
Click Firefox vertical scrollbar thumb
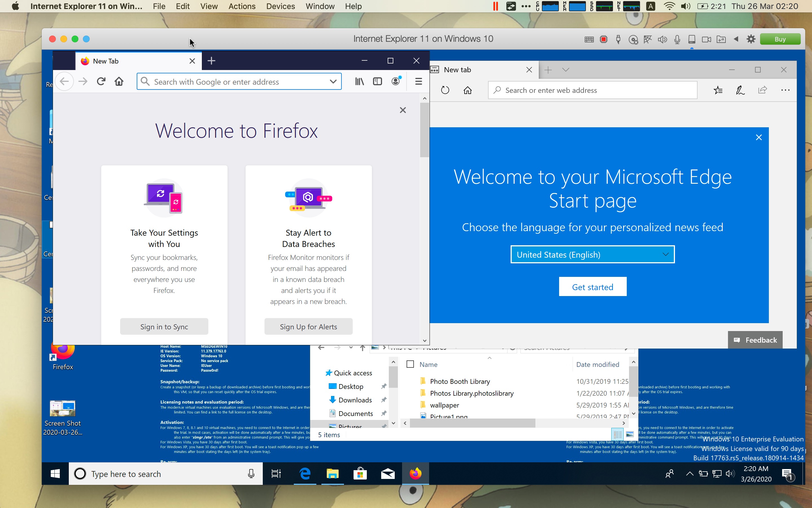pos(424,130)
